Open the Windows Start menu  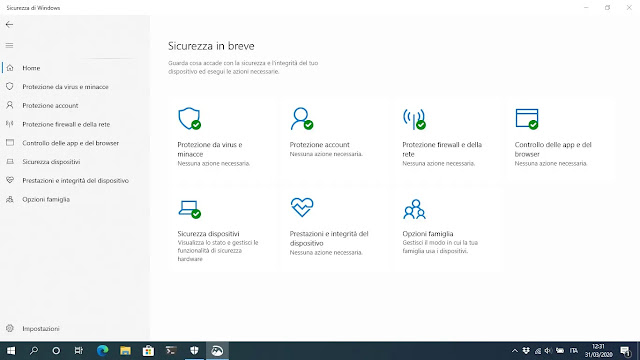point(11,351)
